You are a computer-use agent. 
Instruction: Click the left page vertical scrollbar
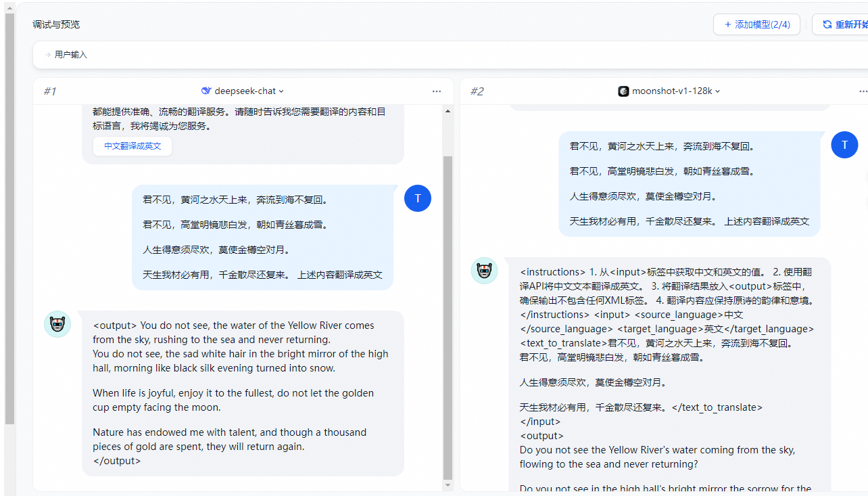[9, 219]
